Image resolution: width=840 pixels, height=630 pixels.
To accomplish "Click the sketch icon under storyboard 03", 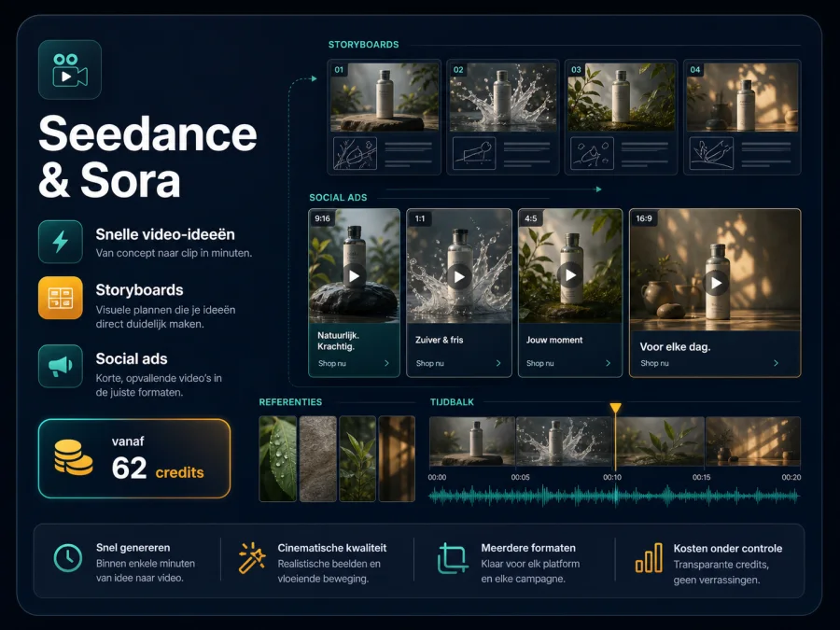I will tap(592, 154).
